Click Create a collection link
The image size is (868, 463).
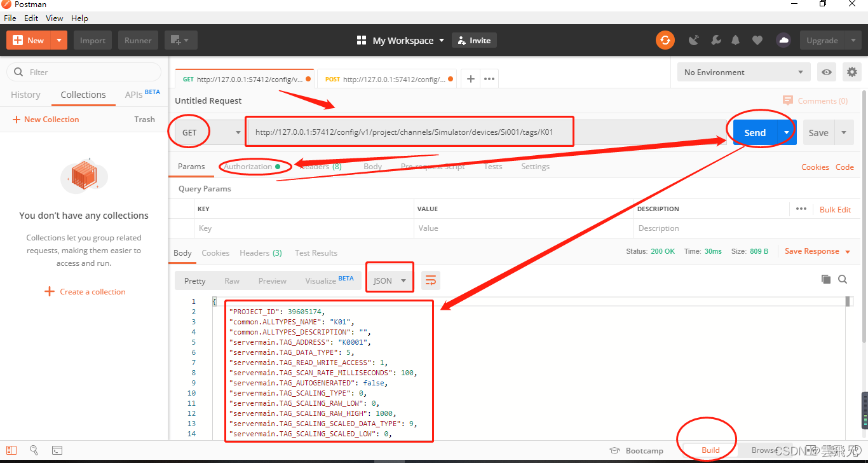coord(85,291)
